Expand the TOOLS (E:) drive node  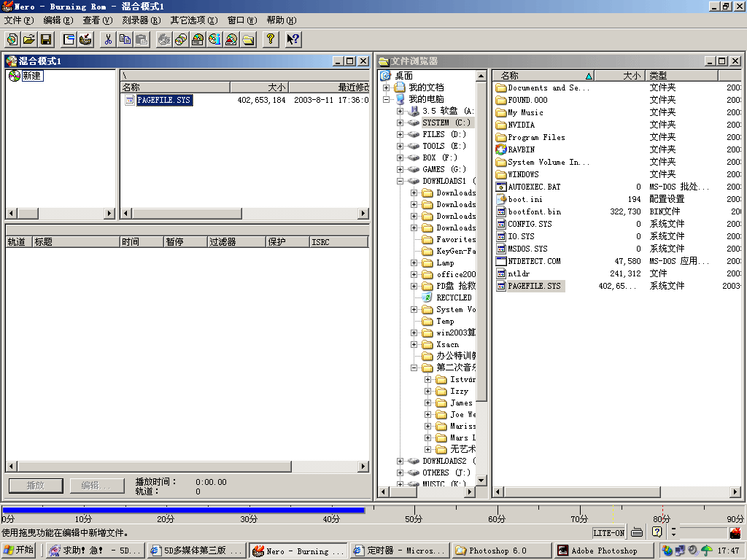[400, 146]
